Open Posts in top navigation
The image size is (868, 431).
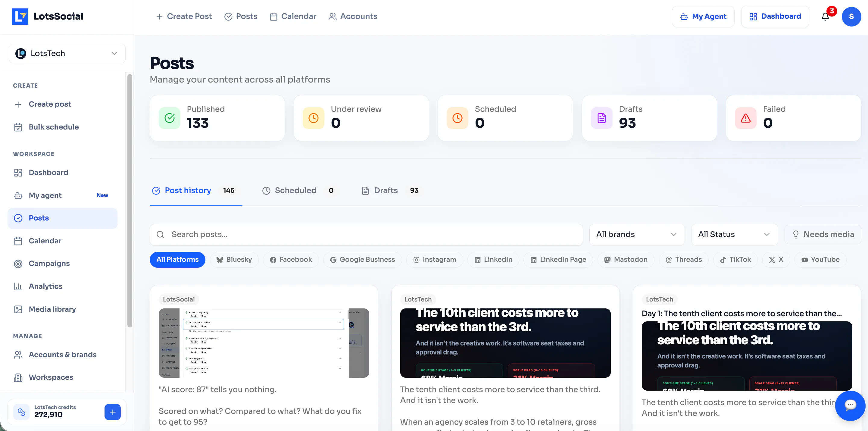pyautogui.click(x=241, y=17)
